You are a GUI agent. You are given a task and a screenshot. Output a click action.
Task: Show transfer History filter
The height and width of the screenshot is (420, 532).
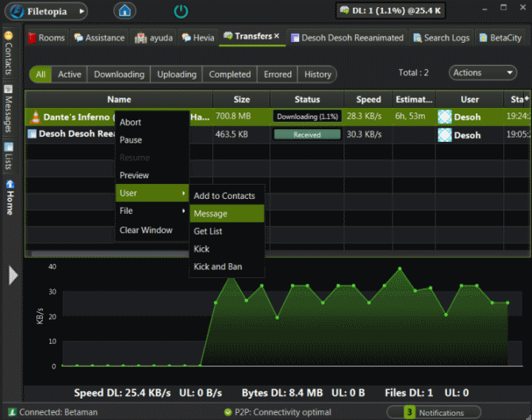[x=318, y=74]
